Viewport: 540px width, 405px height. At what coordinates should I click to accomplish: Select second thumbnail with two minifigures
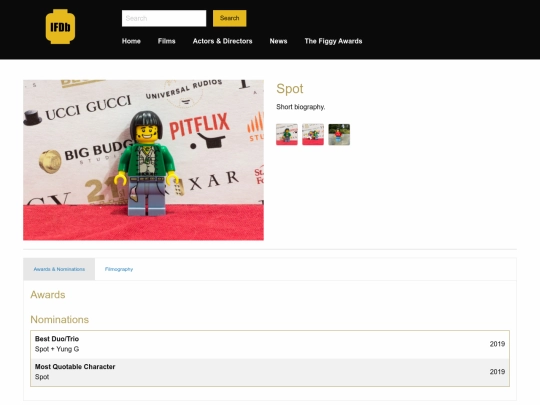pos(313,135)
